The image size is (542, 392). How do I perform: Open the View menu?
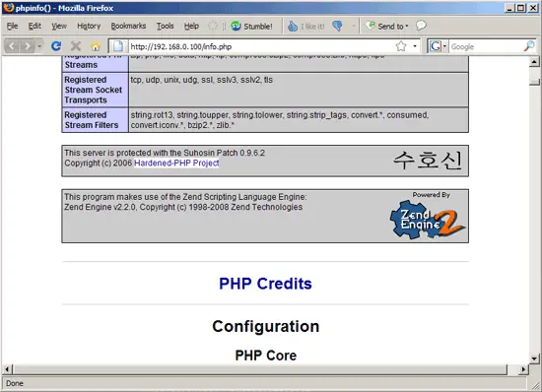[59, 26]
